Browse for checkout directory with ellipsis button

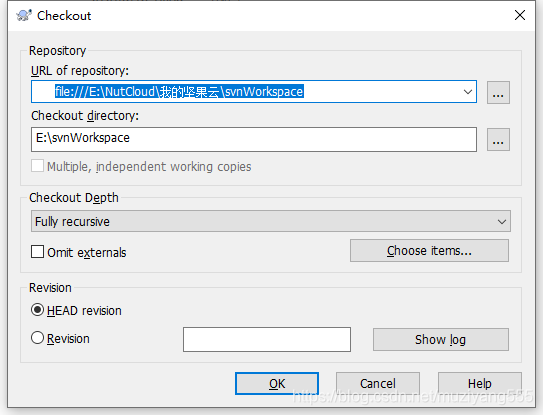498,140
